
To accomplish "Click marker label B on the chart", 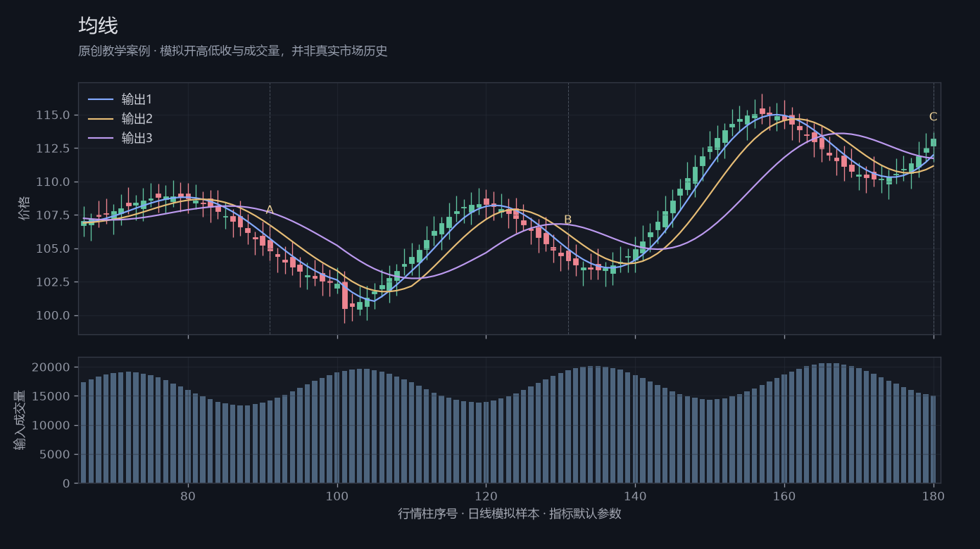I will point(568,220).
